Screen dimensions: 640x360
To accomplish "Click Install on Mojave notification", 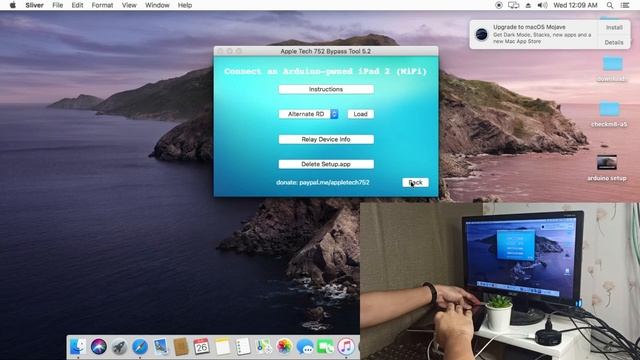I will (614, 27).
